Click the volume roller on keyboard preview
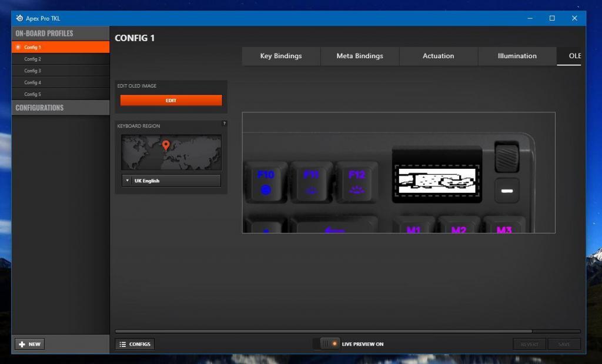 [x=506, y=156]
